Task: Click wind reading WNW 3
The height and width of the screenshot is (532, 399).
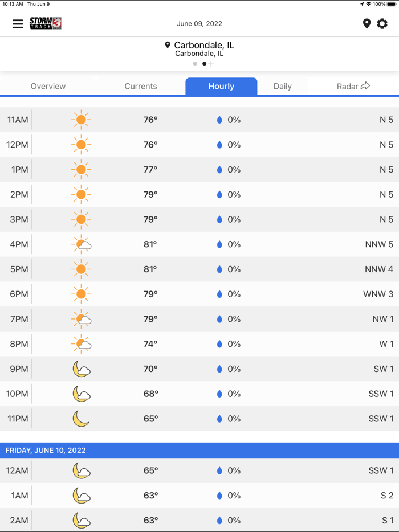Action: point(378,294)
